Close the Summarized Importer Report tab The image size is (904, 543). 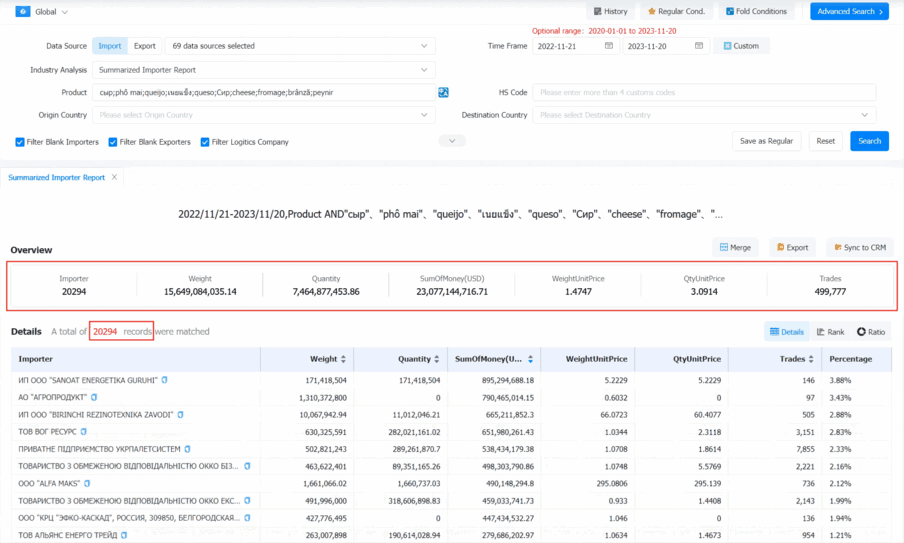(x=114, y=177)
